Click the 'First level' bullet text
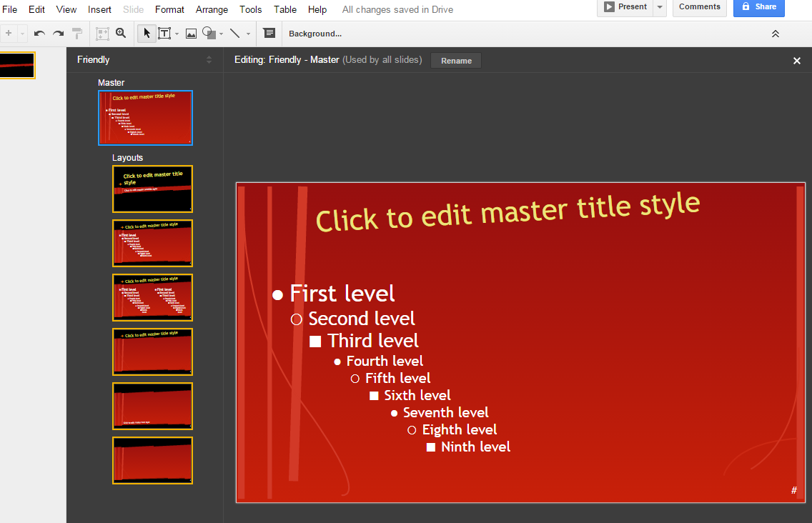Screen dimensions: 812x523 [x=342, y=294]
